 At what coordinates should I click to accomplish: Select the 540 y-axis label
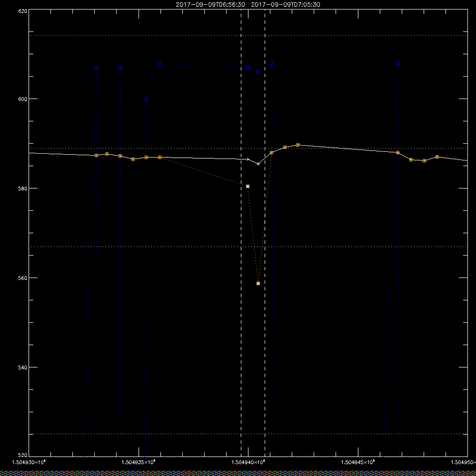click(22, 367)
